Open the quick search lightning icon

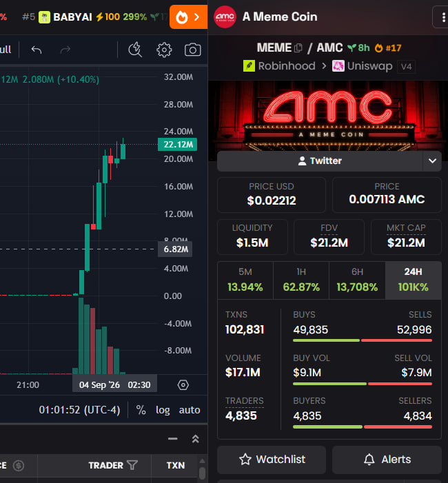(135, 50)
